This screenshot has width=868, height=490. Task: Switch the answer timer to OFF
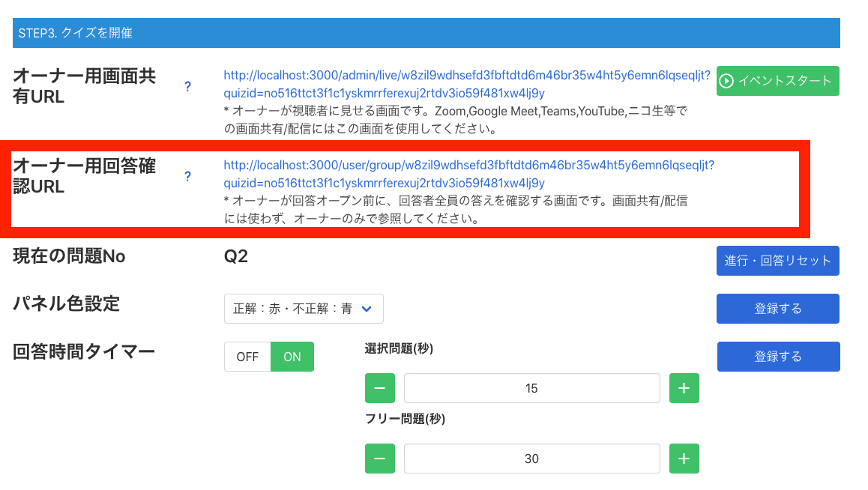click(x=247, y=357)
